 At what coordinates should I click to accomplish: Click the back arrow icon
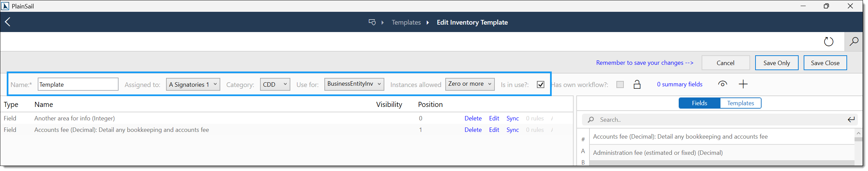[8, 22]
